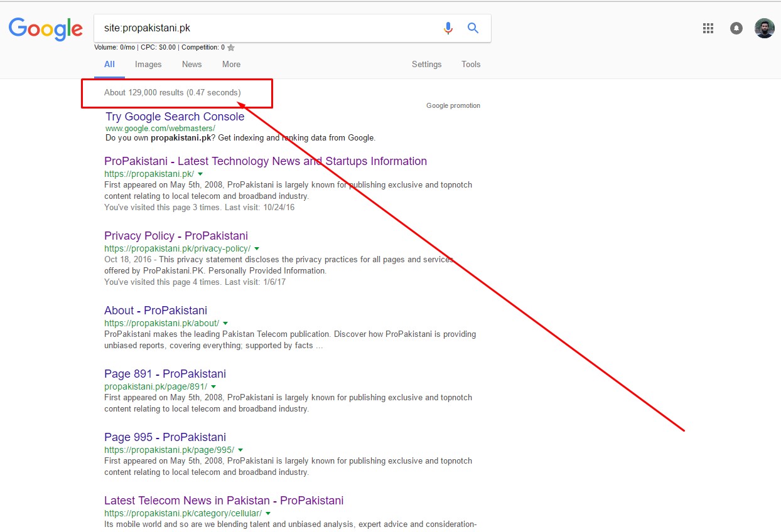Image resolution: width=781 pixels, height=532 pixels.
Task: Select the All results tab
Action: (109, 64)
